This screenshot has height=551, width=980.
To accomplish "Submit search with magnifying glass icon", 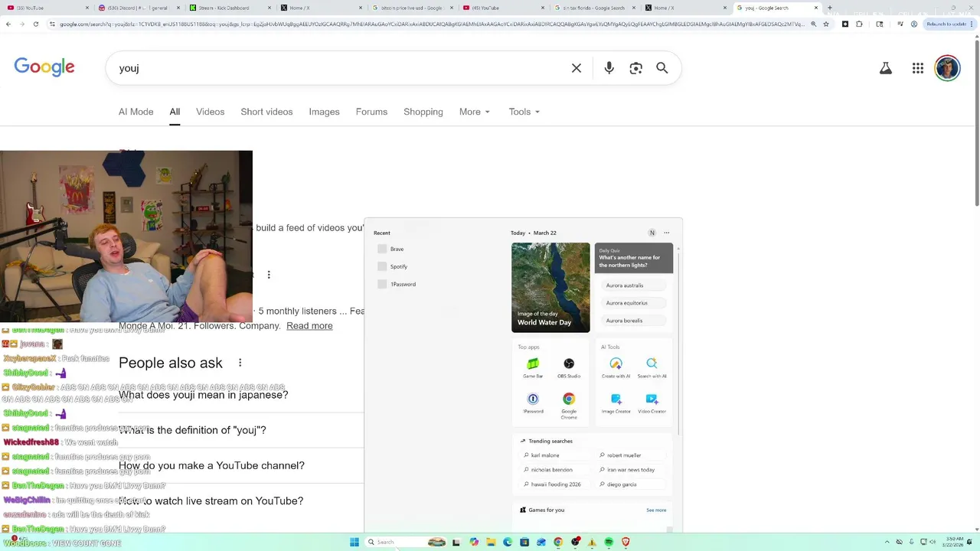I will point(662,68).
